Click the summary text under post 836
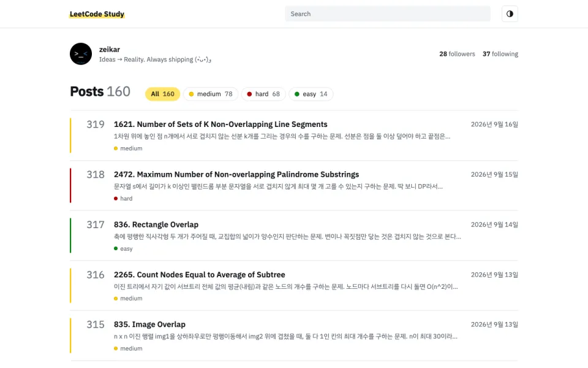Viewport: 588px width, 368px height. [287, 237]
